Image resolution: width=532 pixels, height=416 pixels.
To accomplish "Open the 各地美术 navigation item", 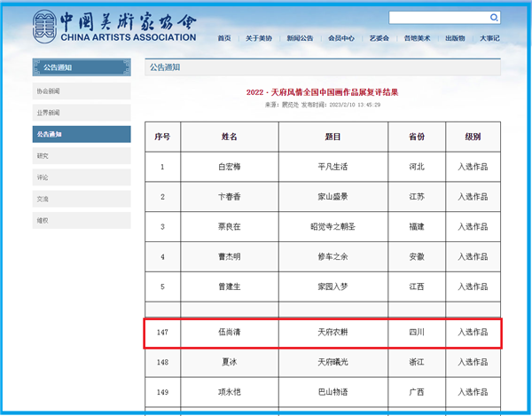I will click(x=417, y=38).
